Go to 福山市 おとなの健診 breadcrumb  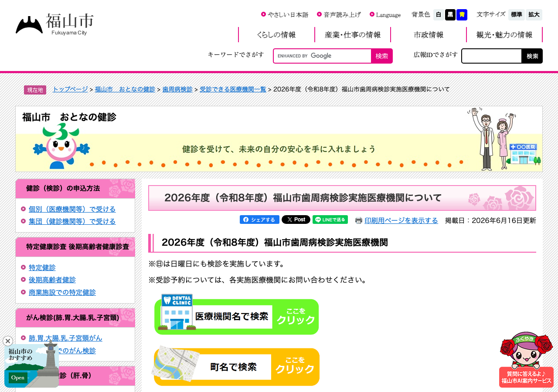tap(125, 89)
